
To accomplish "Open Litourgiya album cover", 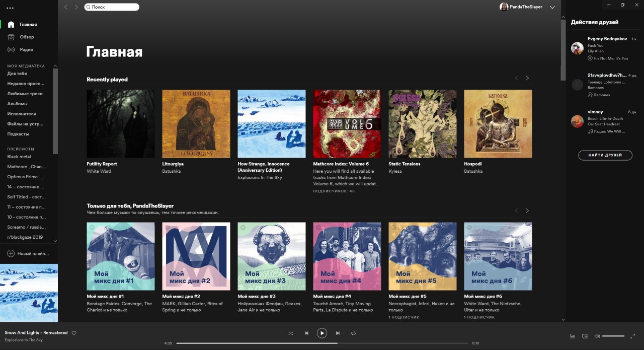I will pos(196,124).
